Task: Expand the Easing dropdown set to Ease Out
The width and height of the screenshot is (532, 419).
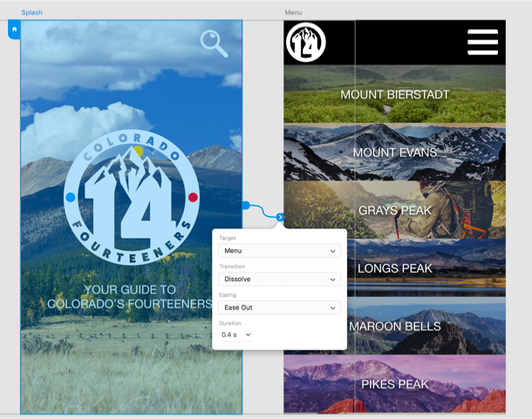Action: point(279,307)
